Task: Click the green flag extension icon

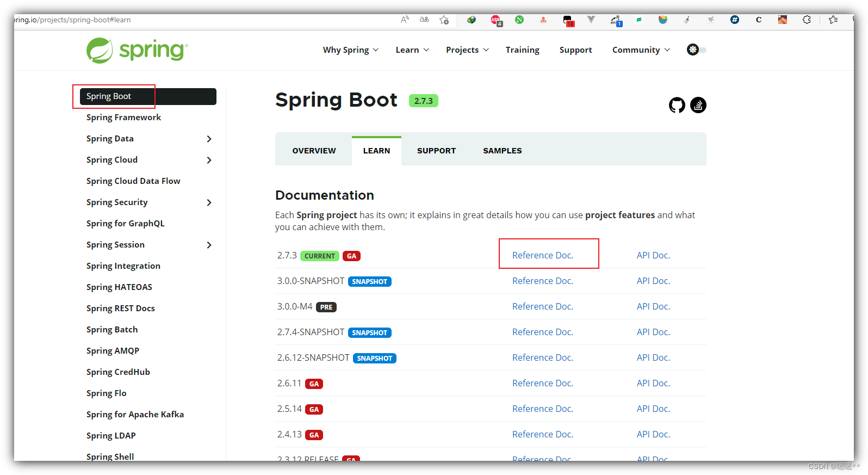Action: (639, 20)
